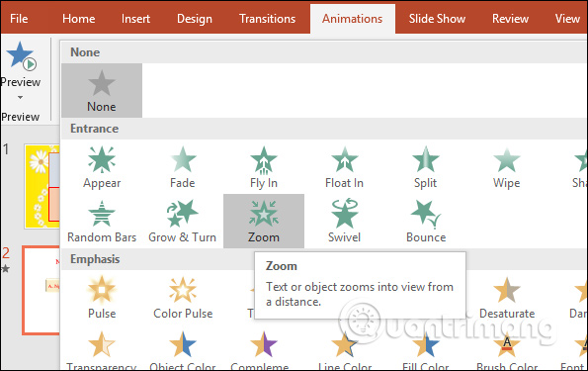Image resolution: width=588 pixels, height=371 pixels.
Task: Switch to the Home tab
Action: (x=79, y=19)
